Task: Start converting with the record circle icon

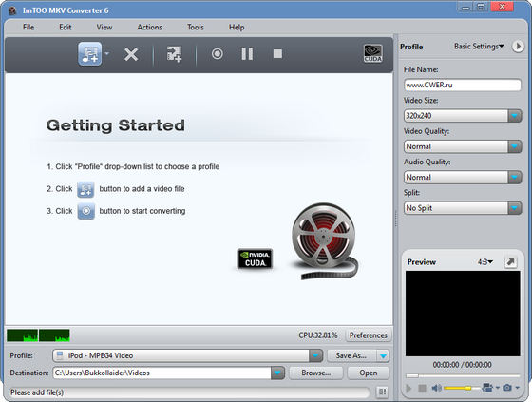Action: (218, 53)
